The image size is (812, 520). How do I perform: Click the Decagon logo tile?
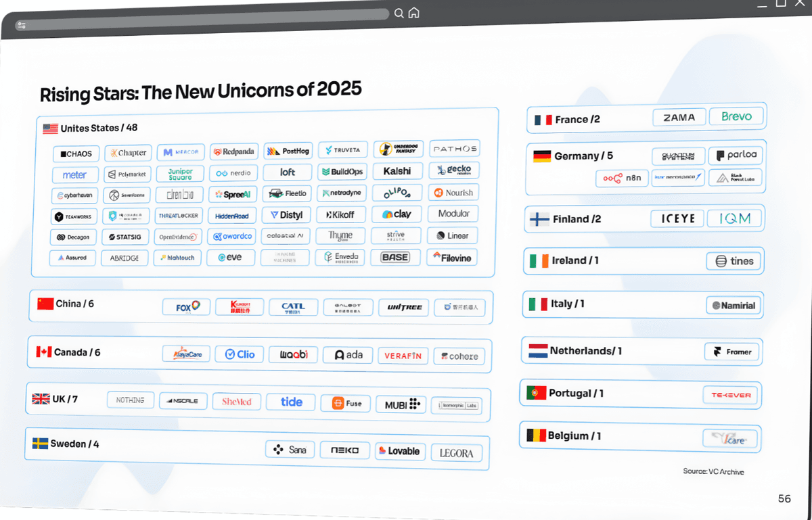tap(73, 238)
